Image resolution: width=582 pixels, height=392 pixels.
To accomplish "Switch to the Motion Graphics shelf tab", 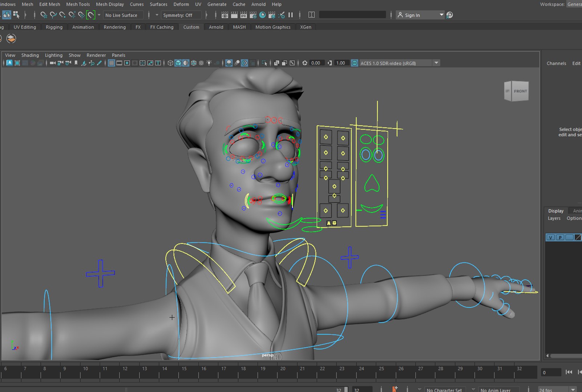I will click(x=273, y=27).
